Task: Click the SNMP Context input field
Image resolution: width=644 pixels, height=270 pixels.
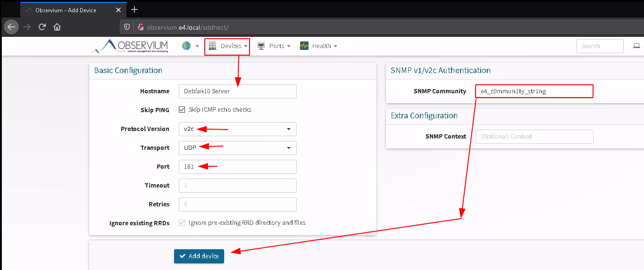Action: 534,137
